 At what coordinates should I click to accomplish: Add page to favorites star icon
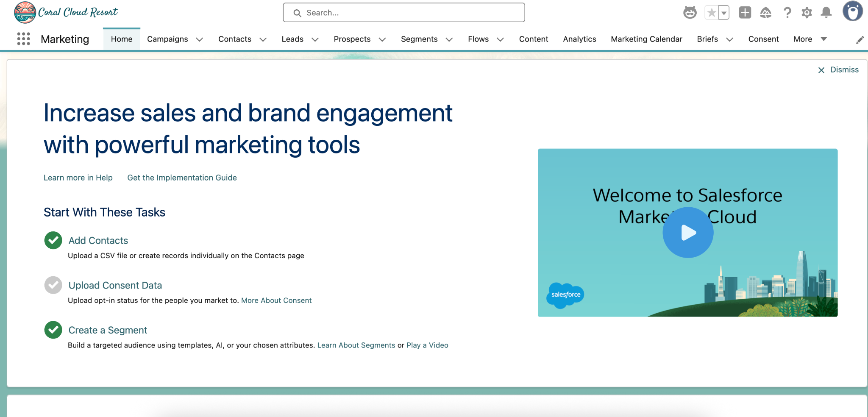(x=712, y=13)
